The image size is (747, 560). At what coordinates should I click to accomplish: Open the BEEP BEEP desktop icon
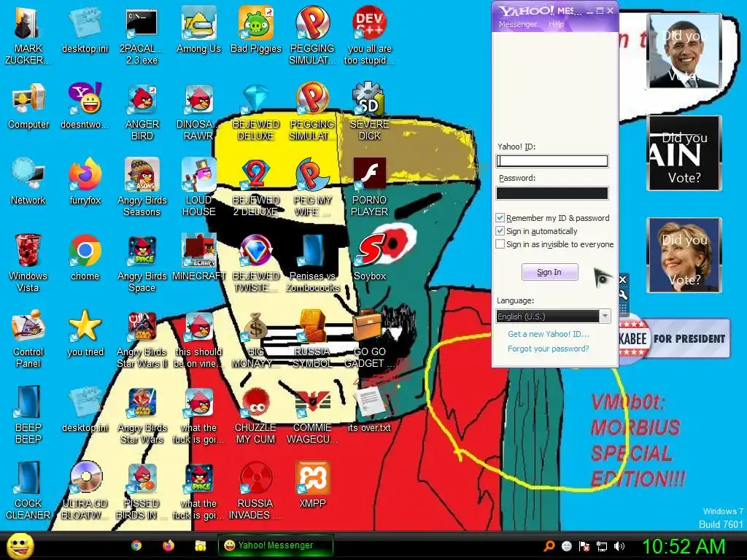pyautogui.click(x=28, y=414)
